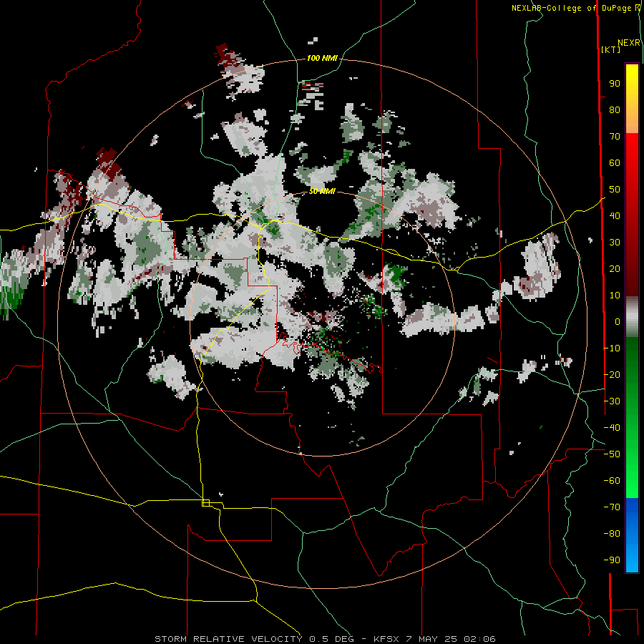Click the -70 value on the velocity scale
Screen dimensions: 644x644
click(x=612, y=507)
